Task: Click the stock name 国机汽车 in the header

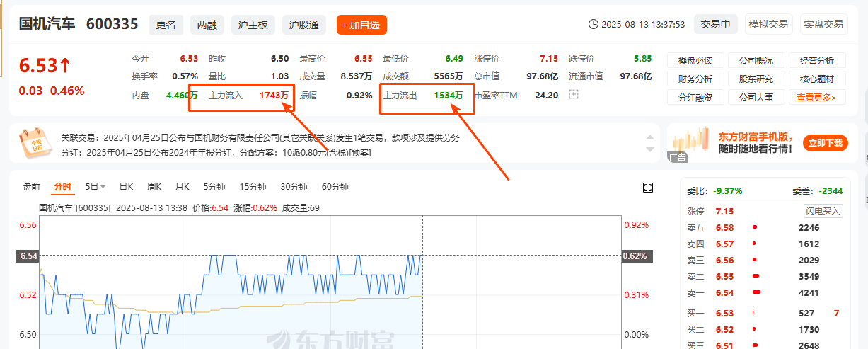Action: 47,24
